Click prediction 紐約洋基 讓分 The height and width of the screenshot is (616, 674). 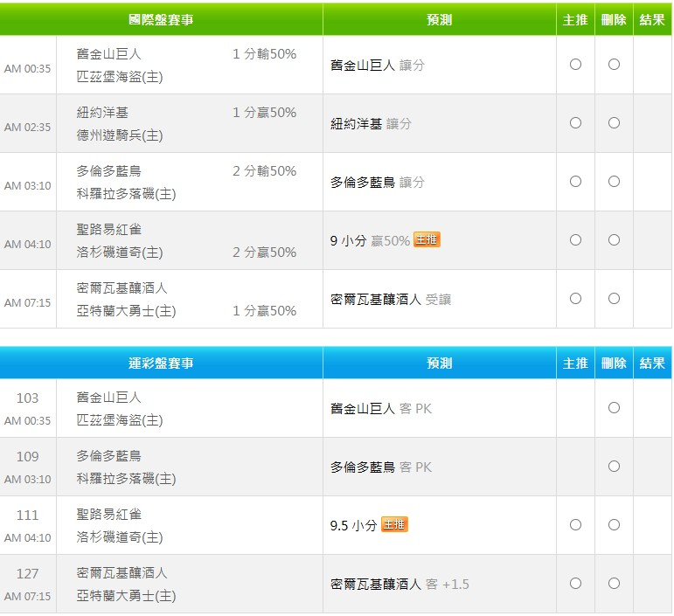(x=371, y=124)
